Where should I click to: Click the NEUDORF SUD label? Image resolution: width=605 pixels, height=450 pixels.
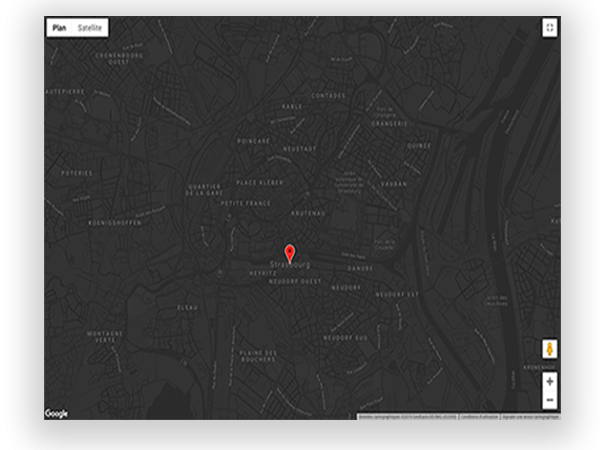pyautogui.click(x=345, y=338)
